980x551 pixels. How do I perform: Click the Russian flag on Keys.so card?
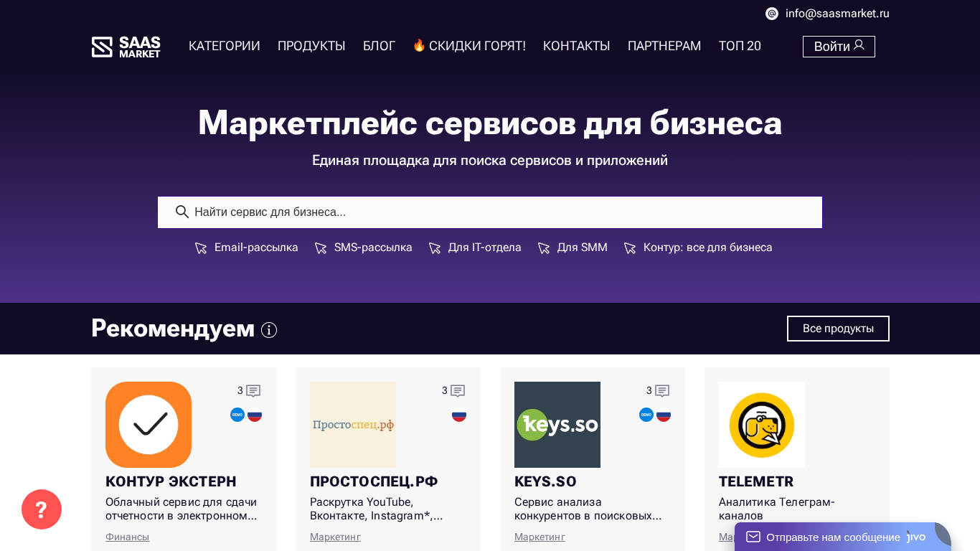[664, 415]
